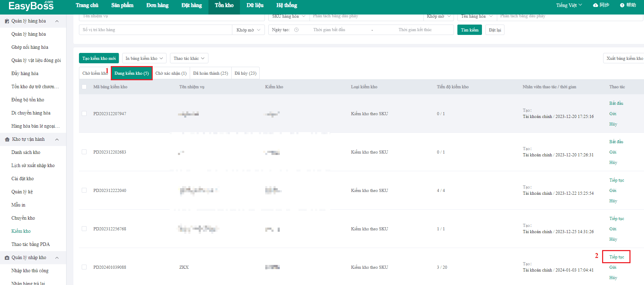Switch to Đã hủy (23) tab
Viewport: 644px width, 285px height.
pos(245,73)
